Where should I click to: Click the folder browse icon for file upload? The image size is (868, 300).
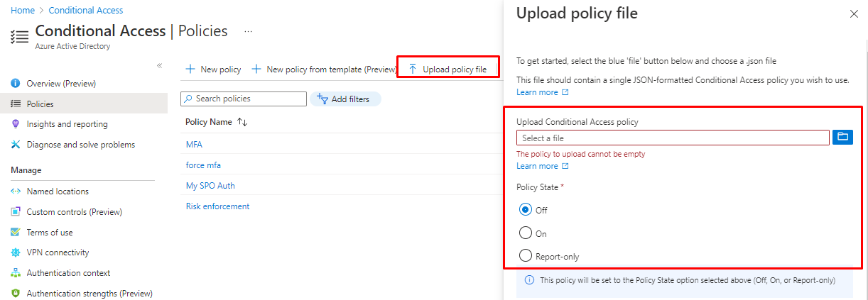pos(842,138)
